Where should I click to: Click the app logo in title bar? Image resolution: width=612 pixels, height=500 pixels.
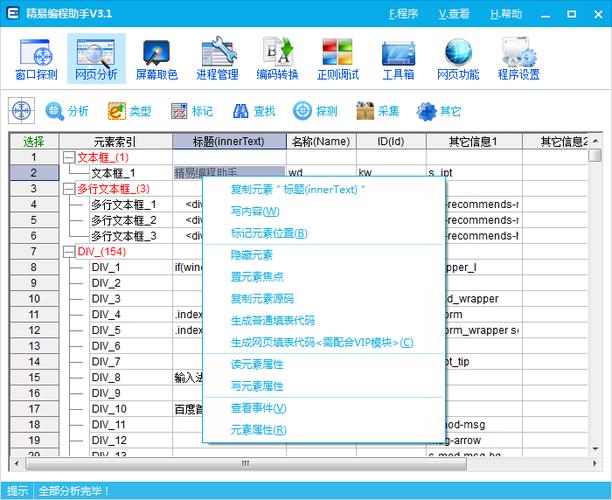click(x=13, y=13)
